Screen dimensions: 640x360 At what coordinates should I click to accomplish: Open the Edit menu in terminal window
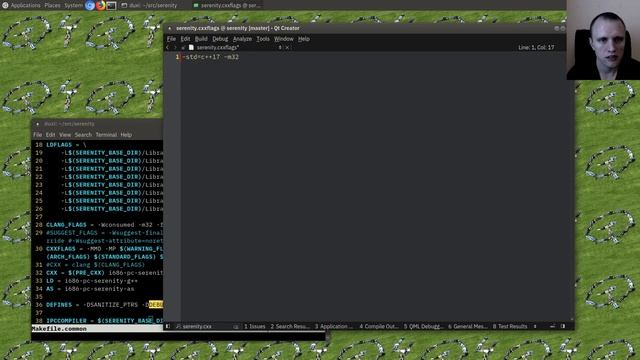coord(50,135)
